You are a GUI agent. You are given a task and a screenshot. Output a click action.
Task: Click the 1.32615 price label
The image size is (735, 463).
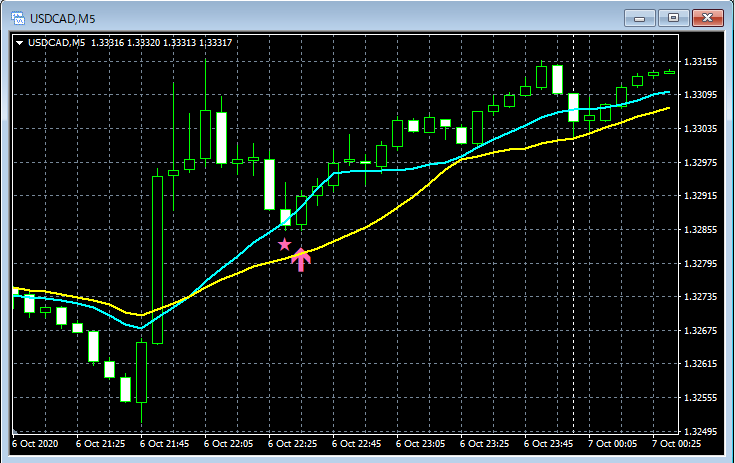[x=700, y=364]
